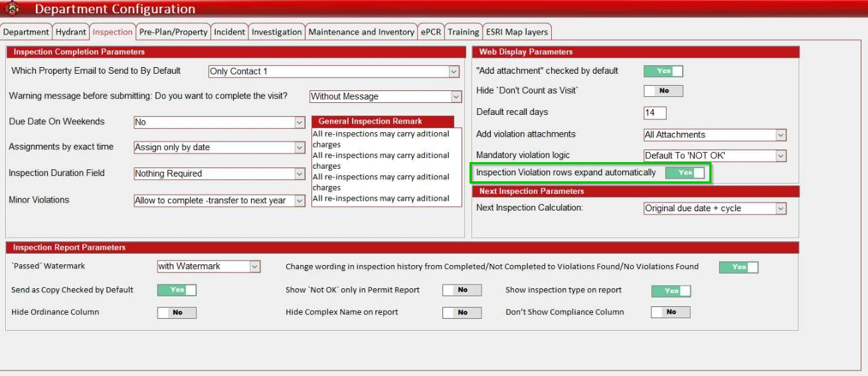868x376 pixels.
Task: Open Mandatory violation logic dropdown
Action: click(x=780, y=156)
